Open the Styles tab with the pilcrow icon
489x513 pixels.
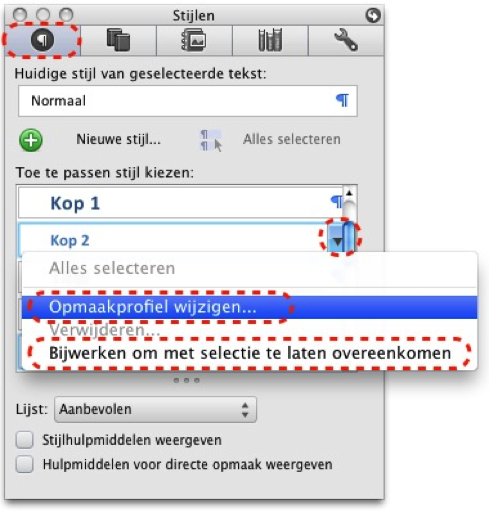(42, 40)
